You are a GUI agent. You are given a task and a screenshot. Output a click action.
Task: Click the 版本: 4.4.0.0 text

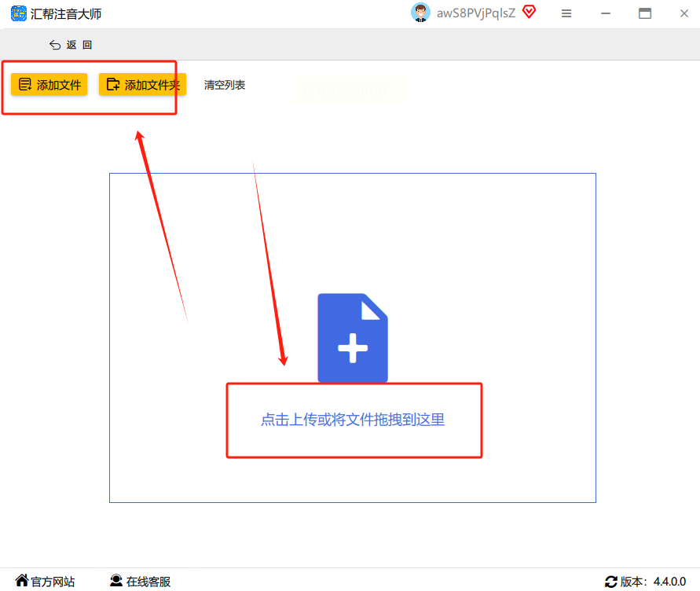tap(653, 582)
